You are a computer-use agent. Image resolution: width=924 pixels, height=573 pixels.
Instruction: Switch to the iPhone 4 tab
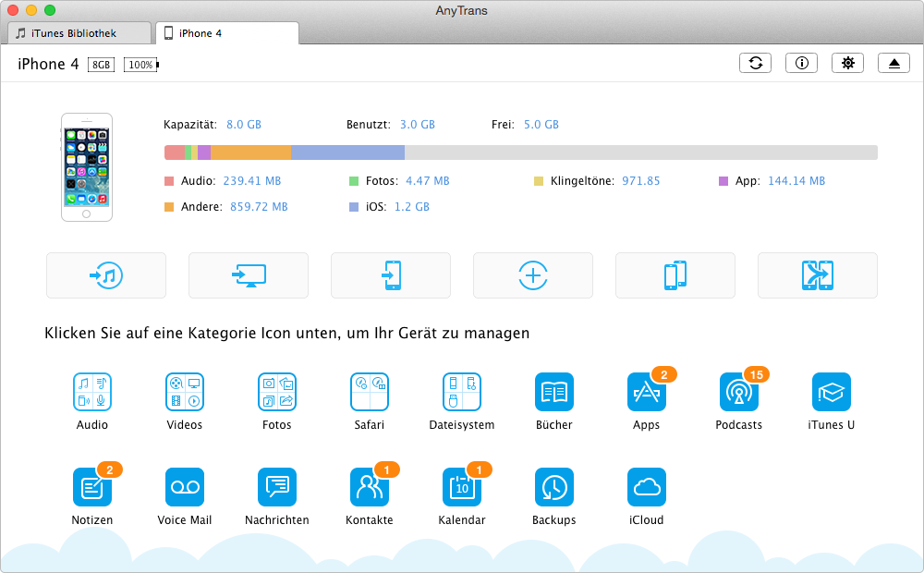pyautogui.click(x=227, y=33)
